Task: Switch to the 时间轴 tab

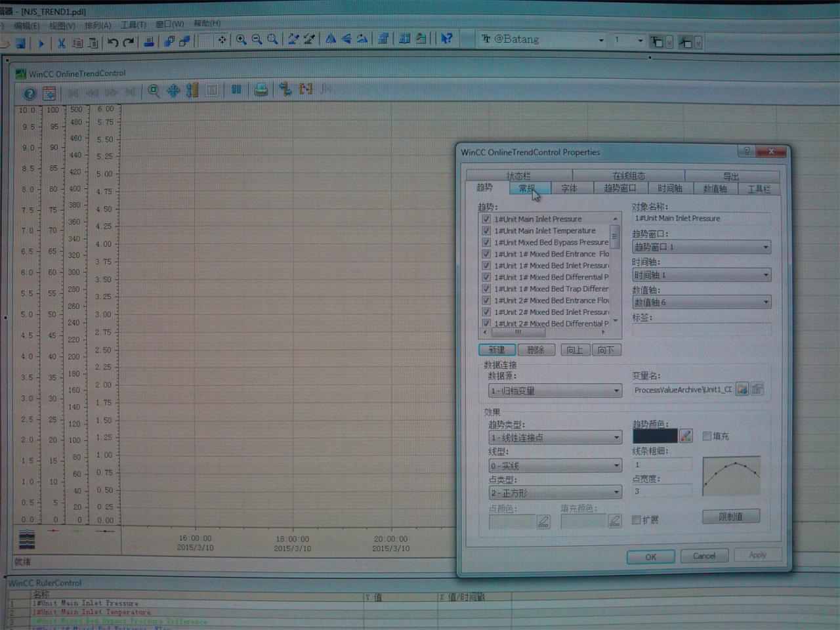Action: [670, 188]
